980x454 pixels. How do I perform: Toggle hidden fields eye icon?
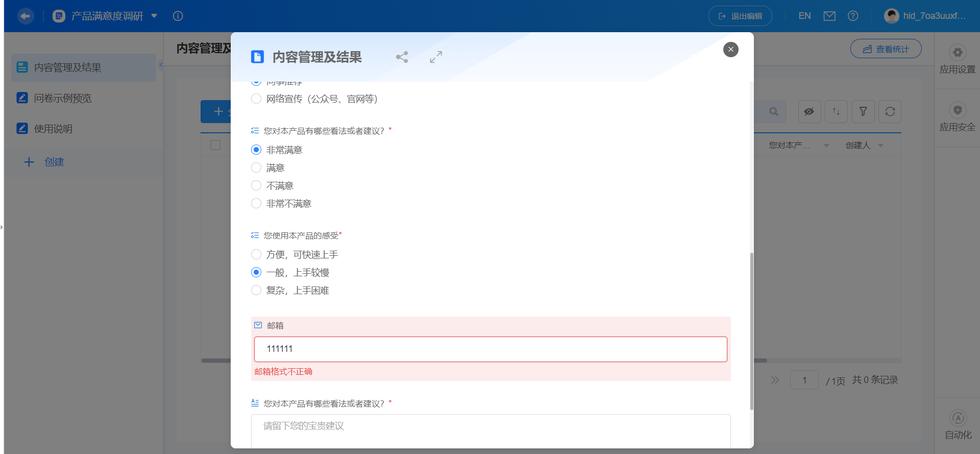[x=809, y=111]
